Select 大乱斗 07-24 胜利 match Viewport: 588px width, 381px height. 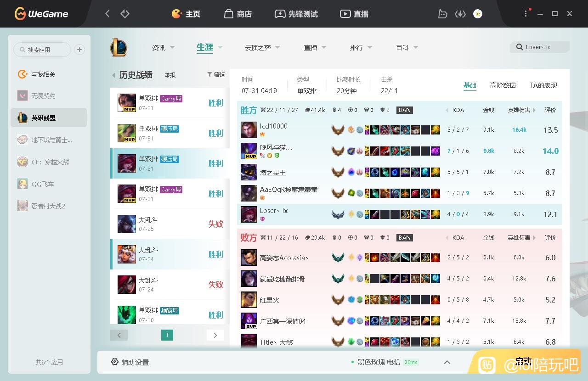(170, 254)
